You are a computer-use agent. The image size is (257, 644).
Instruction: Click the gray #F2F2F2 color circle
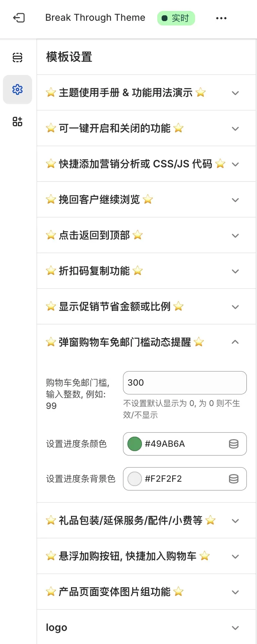(134, 479)
